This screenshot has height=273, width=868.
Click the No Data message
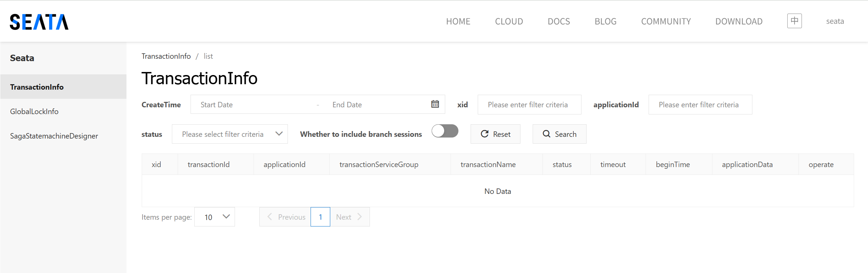point(497,192)
